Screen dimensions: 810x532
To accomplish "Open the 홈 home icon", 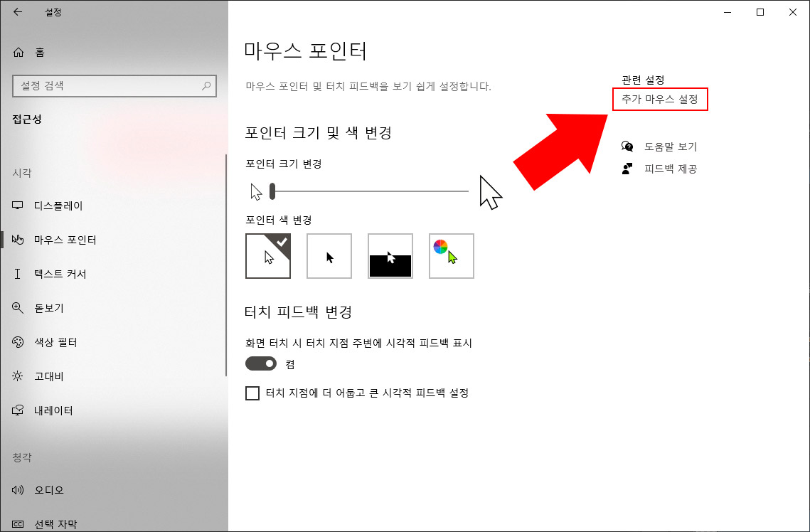I will pos(18,52).
